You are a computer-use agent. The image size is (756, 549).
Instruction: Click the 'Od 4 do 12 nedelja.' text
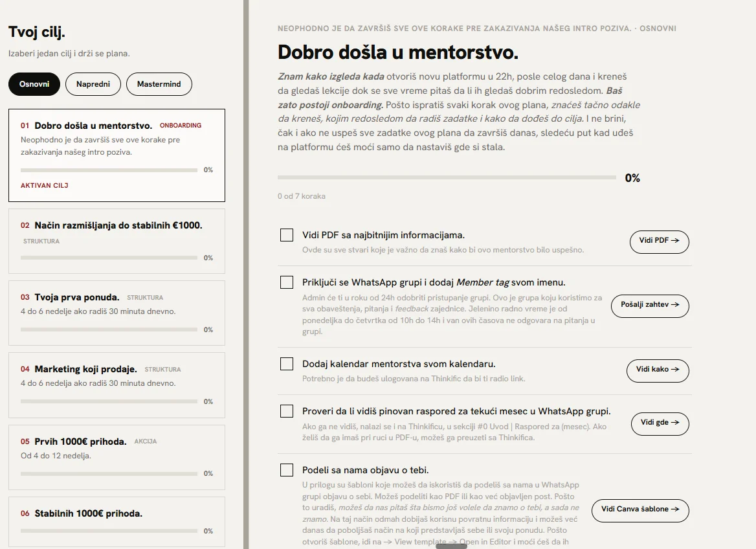point(56,455)
